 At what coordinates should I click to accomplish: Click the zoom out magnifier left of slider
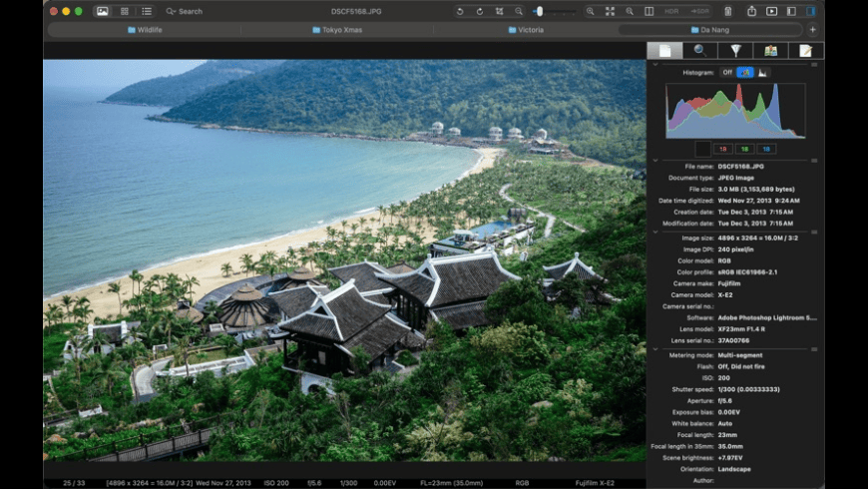pos(519,11)
